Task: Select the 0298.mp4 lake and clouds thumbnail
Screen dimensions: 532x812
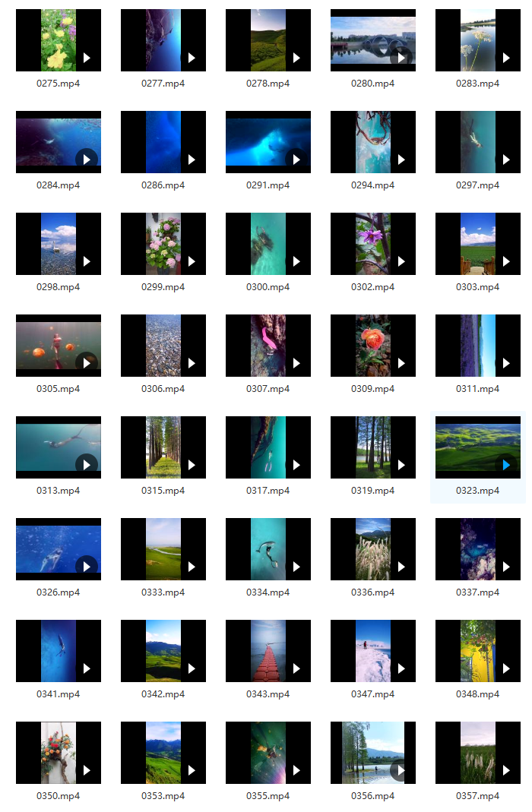Action: pos(58,244)
